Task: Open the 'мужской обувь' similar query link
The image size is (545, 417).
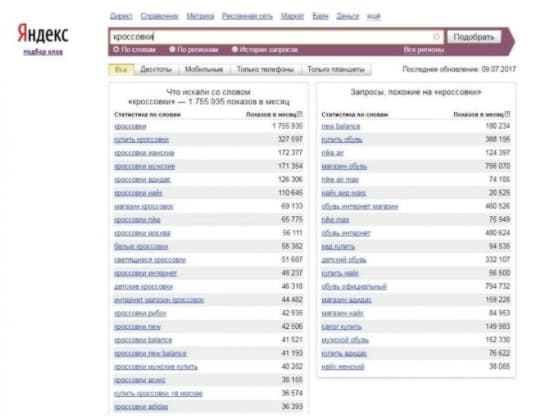Action: click(345, 340)
